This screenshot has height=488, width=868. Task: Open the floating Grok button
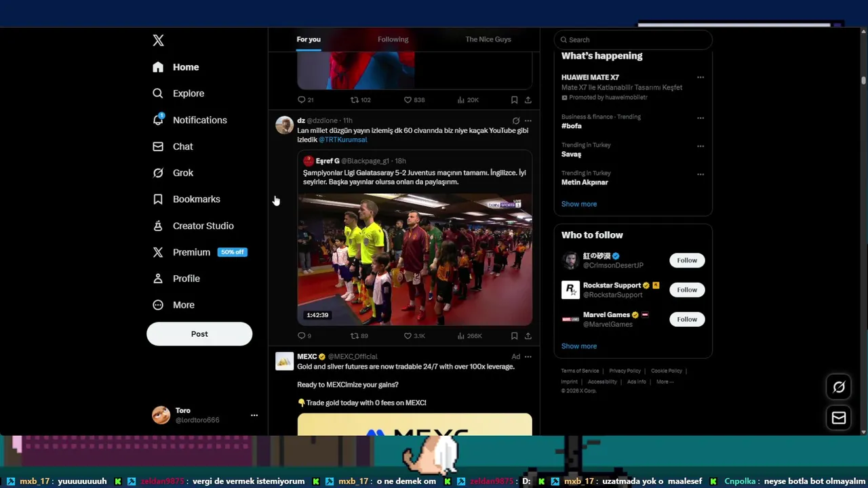(x=839, y=387)
